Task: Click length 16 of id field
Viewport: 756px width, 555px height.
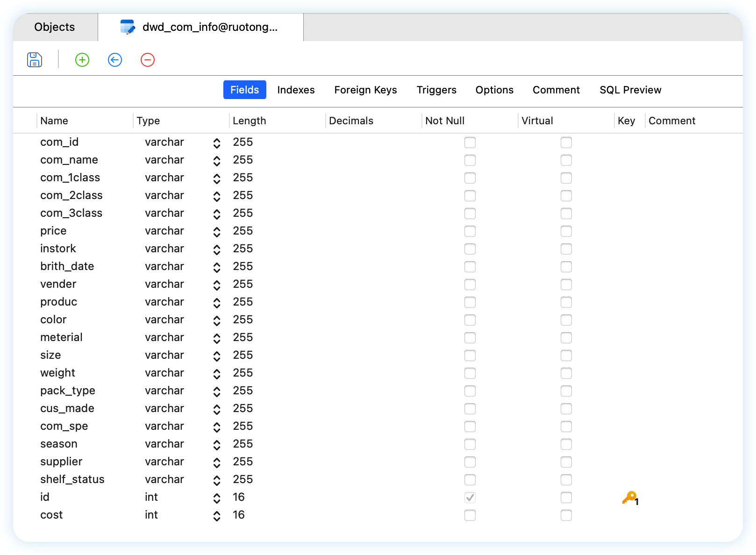Action: click(239, 497)
